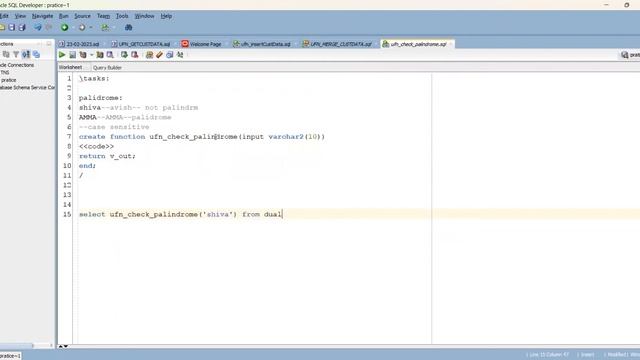Image resolution: width=640 pixels, height=360 pixels.
Task: Select the Oracle Connections tree node
Action: 17,65
